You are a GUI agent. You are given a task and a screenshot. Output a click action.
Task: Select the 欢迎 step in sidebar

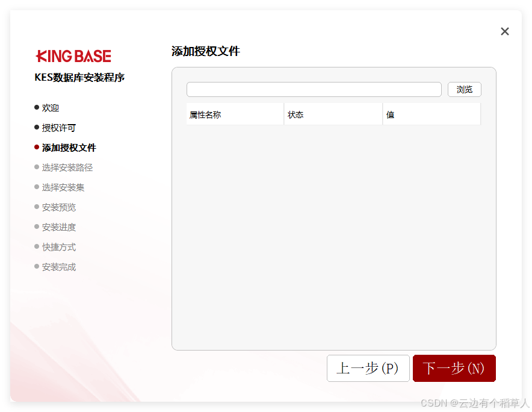click(47, 108)
